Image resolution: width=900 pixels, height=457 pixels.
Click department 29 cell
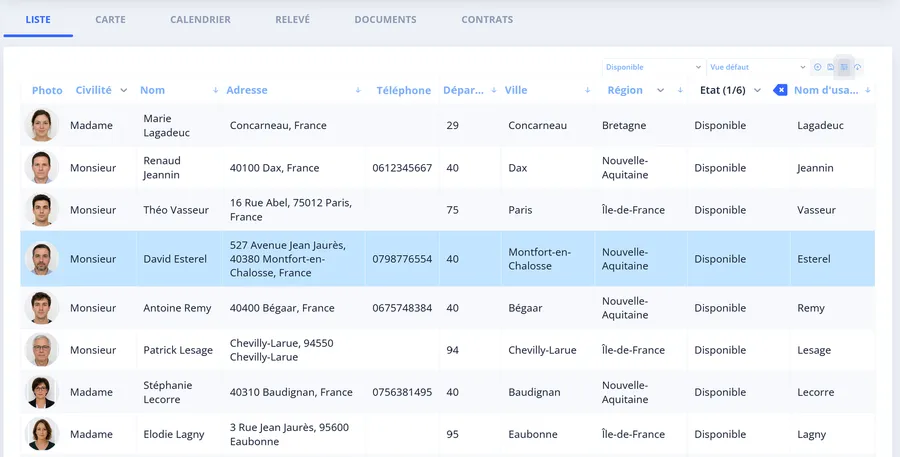pyautogui.click(x=452, y=125)
